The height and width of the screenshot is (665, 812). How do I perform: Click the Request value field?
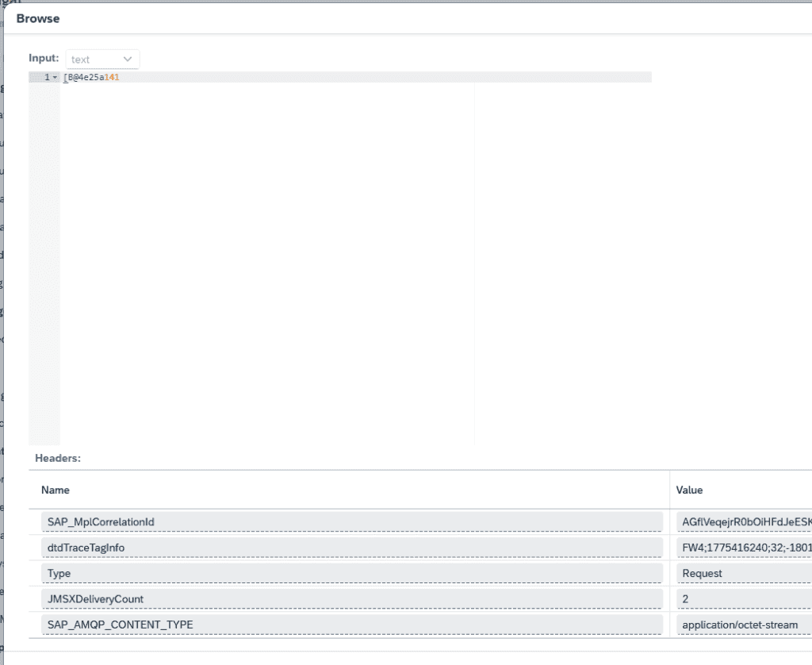(x=744, y=573)
